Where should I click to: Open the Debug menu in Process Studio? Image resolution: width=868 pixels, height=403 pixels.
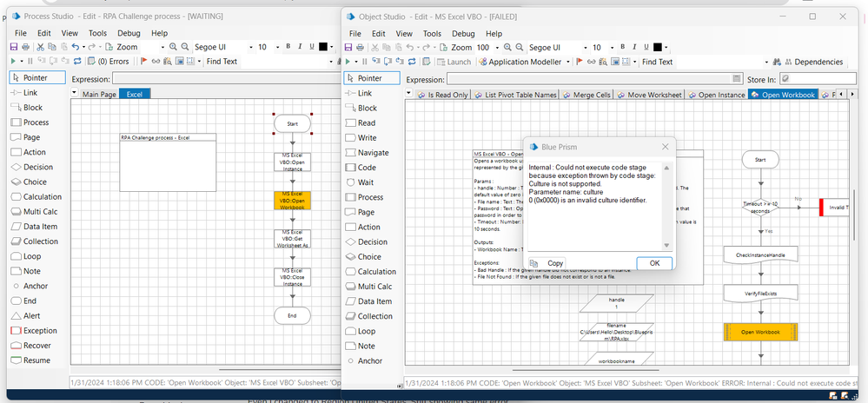(128, 33)
